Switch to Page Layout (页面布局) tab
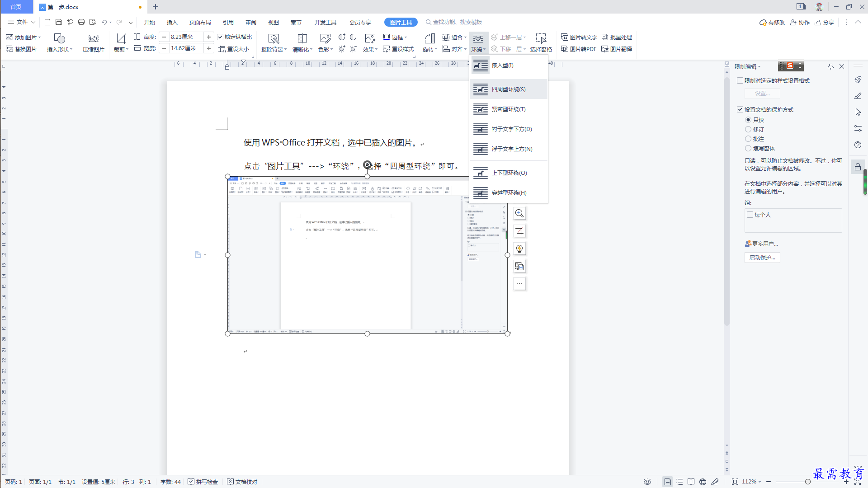The height and width of the screenshot is (488, 868). pos(200,22)
